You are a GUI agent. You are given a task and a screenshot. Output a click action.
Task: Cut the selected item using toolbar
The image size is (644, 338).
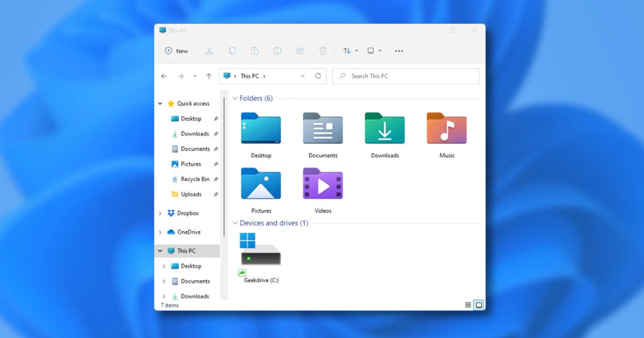[x=210, y=50]
